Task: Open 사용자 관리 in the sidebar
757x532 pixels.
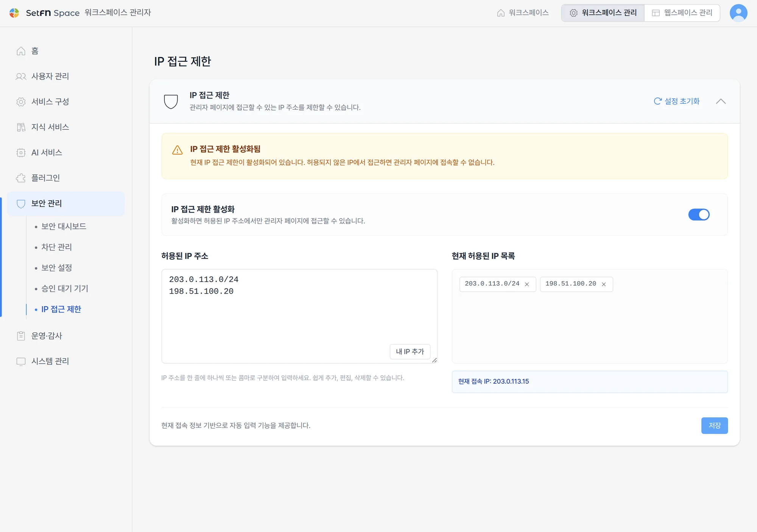Action: [50, 76]
